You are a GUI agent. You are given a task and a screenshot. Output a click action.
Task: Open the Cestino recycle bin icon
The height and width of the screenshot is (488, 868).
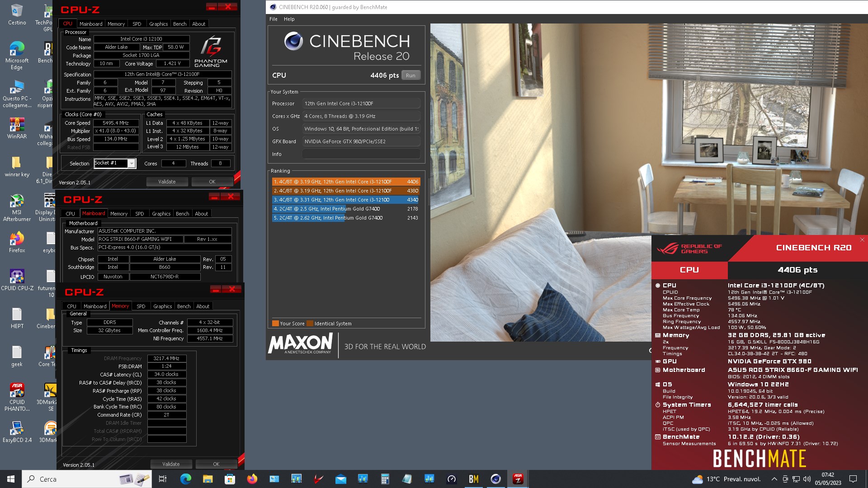click(17, 14)
